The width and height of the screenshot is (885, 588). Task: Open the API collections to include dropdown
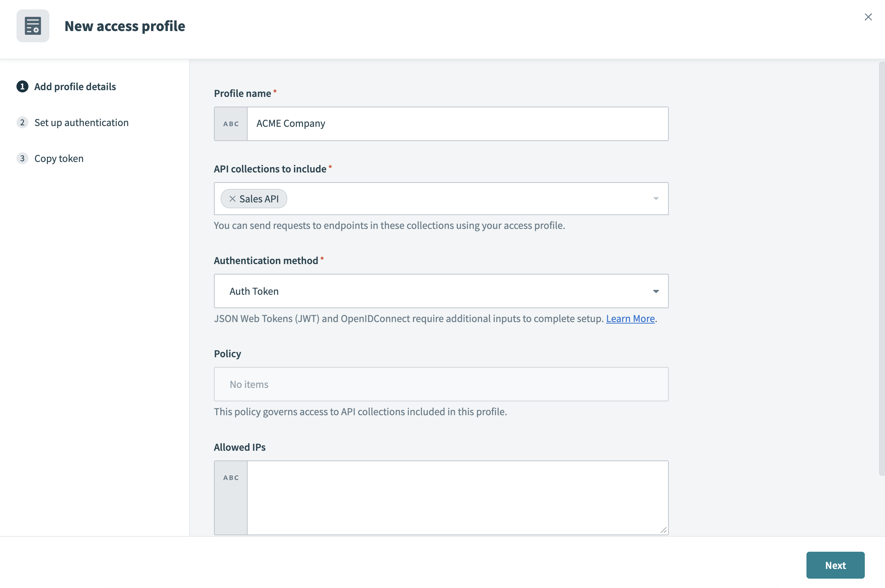click(655, 198)
